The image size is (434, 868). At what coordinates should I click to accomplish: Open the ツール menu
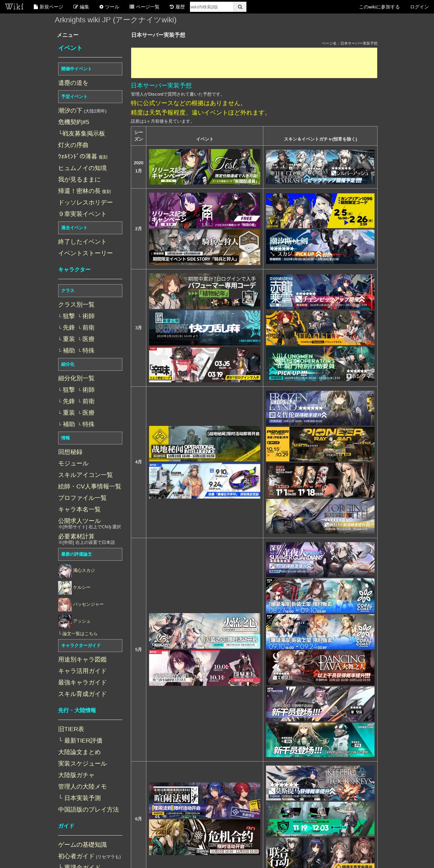click(109, 7)
